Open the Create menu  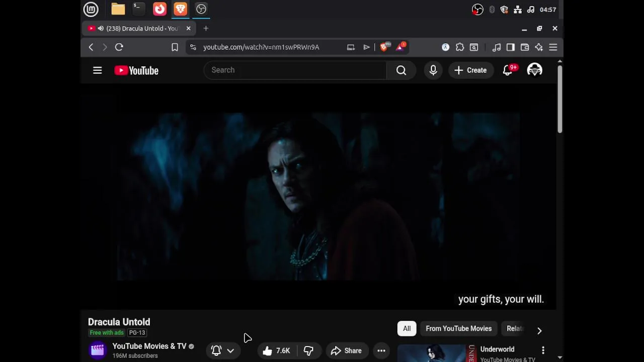tap(471, 70)
